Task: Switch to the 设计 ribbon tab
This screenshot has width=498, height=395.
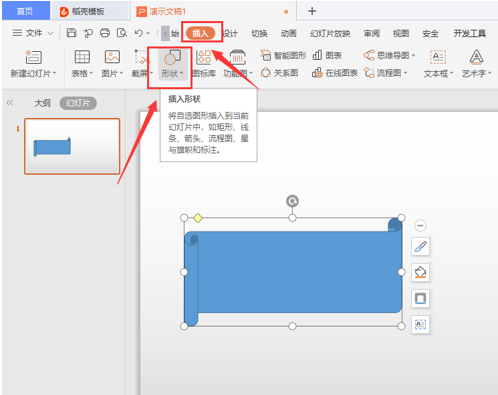Action: click(x=230, y=33)
